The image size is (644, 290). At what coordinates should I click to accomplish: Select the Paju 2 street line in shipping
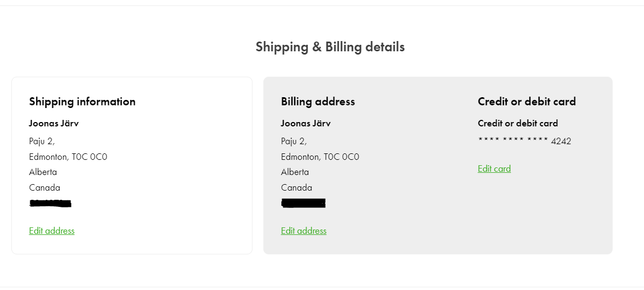tap(42, 141)
